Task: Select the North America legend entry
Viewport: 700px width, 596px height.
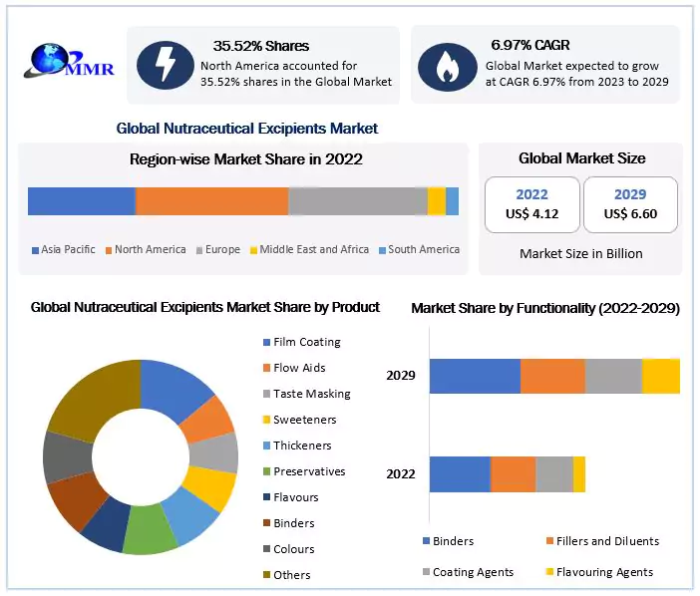Action: pyautogui.click(x=145, y=249)
